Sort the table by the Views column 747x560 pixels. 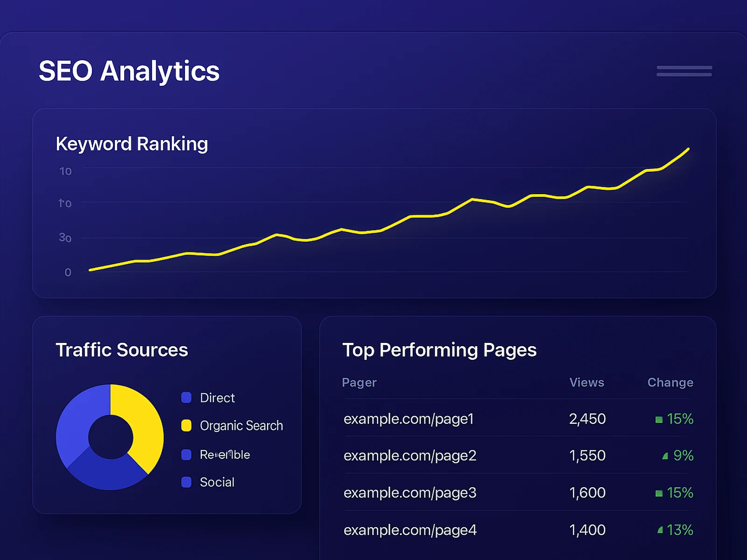pos(586,382)
